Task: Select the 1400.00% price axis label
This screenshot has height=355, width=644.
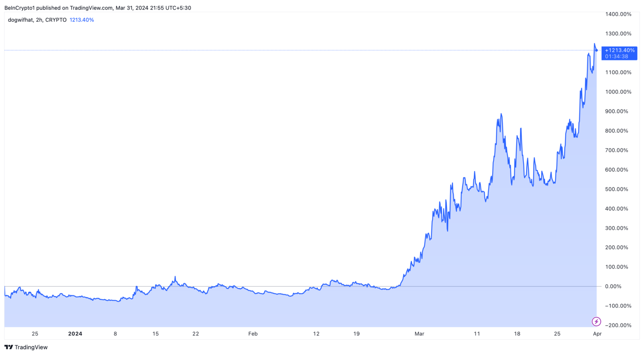Action: coord(618,14)
